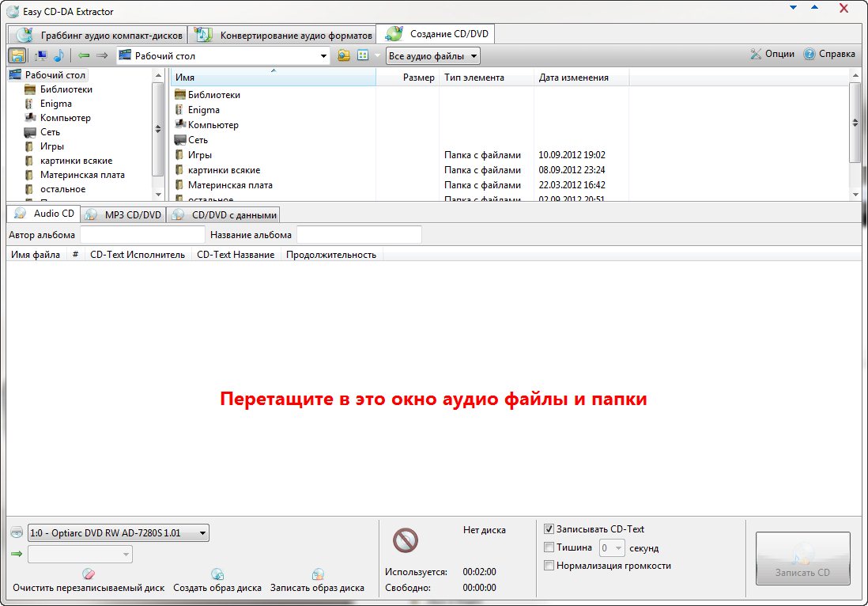Enable the Тишина checkbox
This screenshot has width=868, height=606.
[549, 547]
